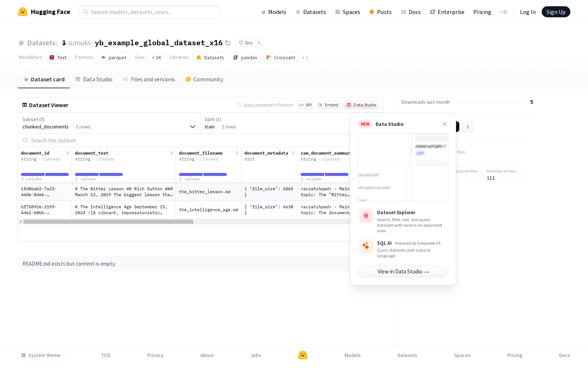This screenshot has width=588, height=368.
Task: Click the Hugging Face emoji in footer
Action: click(303, 355)
